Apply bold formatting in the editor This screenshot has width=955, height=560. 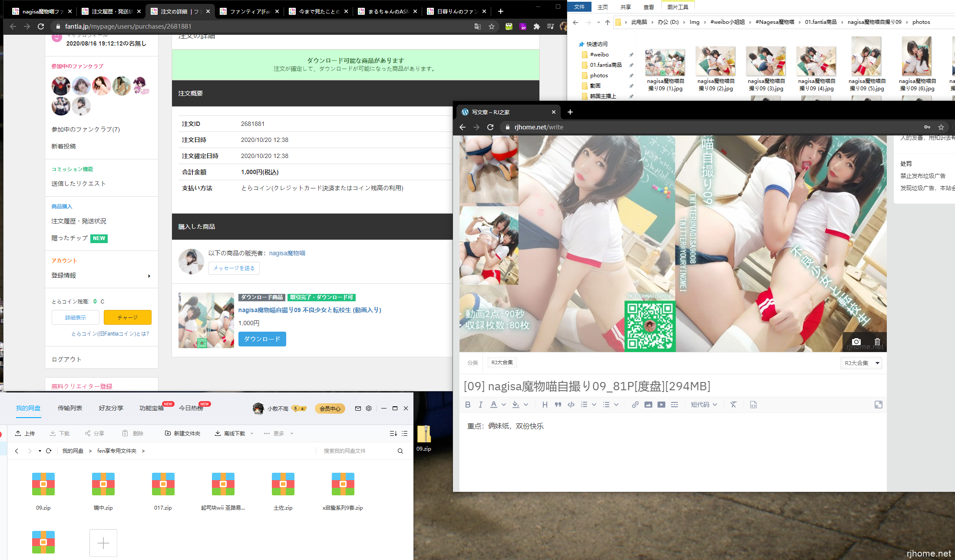pyautogui.click(x=468, y=404)
